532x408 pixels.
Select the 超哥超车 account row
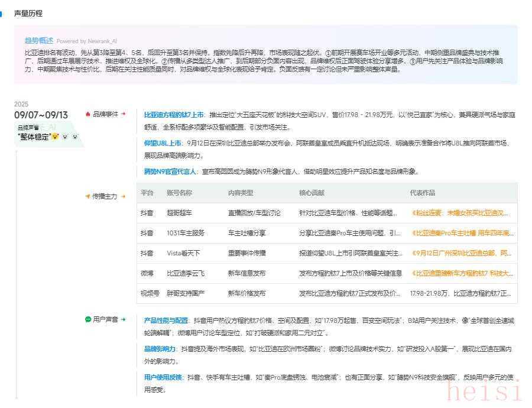179,212
